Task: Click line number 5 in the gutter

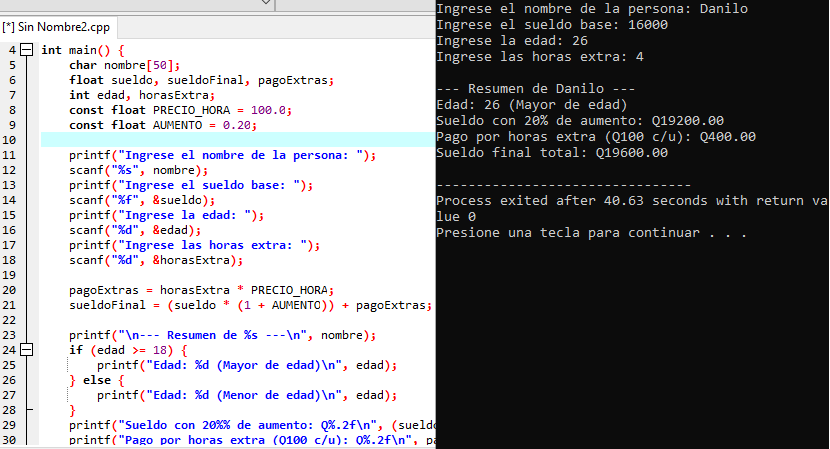Action: [11, 65]
